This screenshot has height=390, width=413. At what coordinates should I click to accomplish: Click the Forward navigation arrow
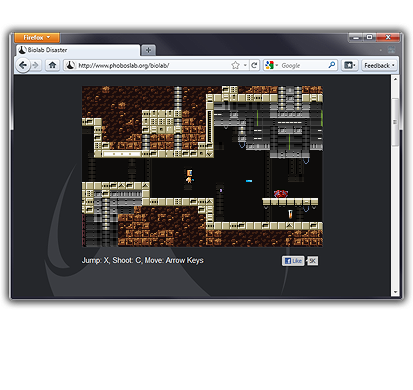tap(35, 65)
